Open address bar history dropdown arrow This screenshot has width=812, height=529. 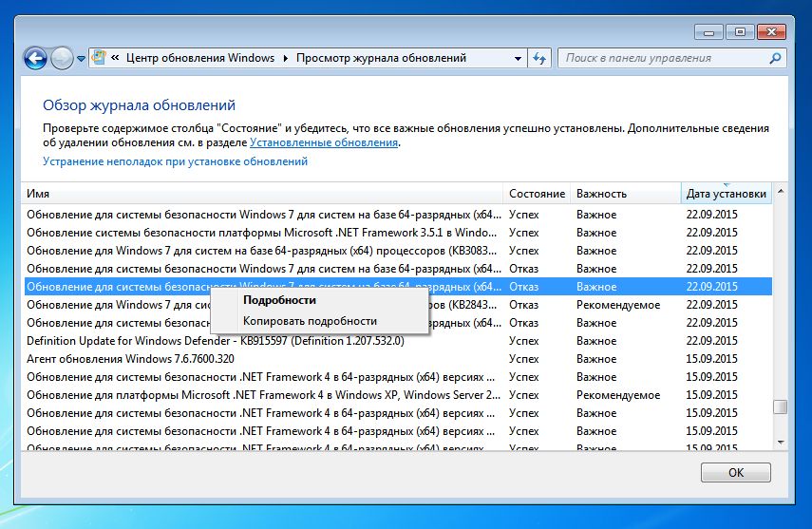(518, 59)
